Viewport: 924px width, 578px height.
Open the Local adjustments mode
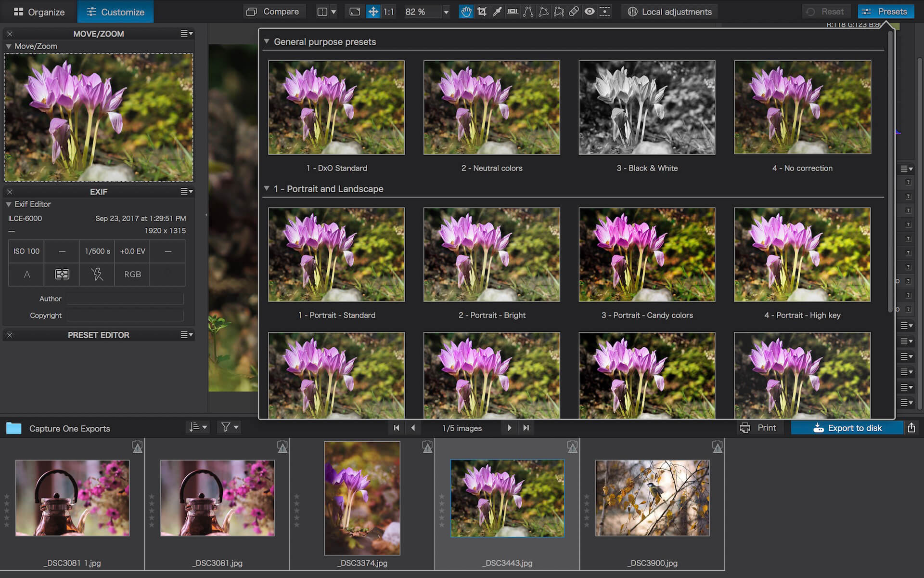(669, 11)
